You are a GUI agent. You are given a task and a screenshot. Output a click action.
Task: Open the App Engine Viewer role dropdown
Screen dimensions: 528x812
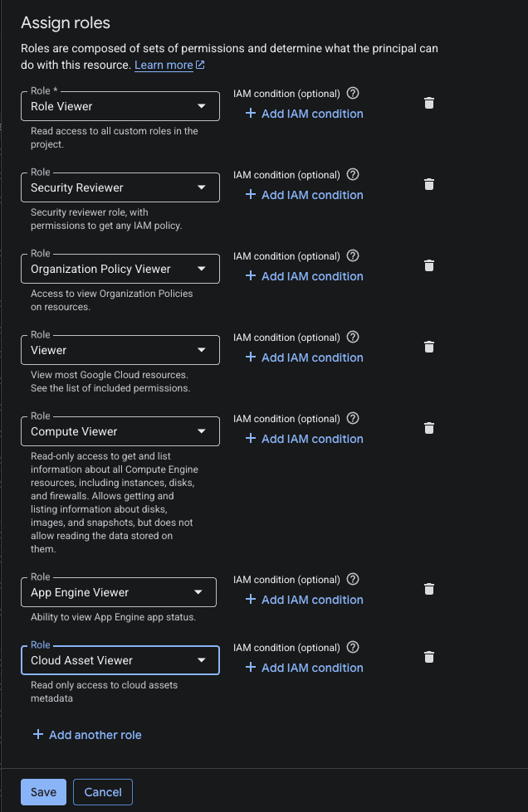tap(119, 592)
